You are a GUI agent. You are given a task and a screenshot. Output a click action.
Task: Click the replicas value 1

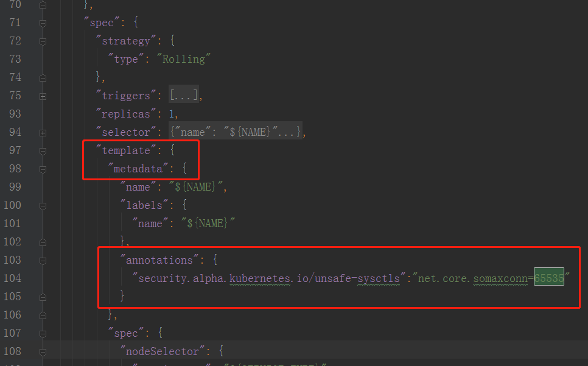[172, 114]
